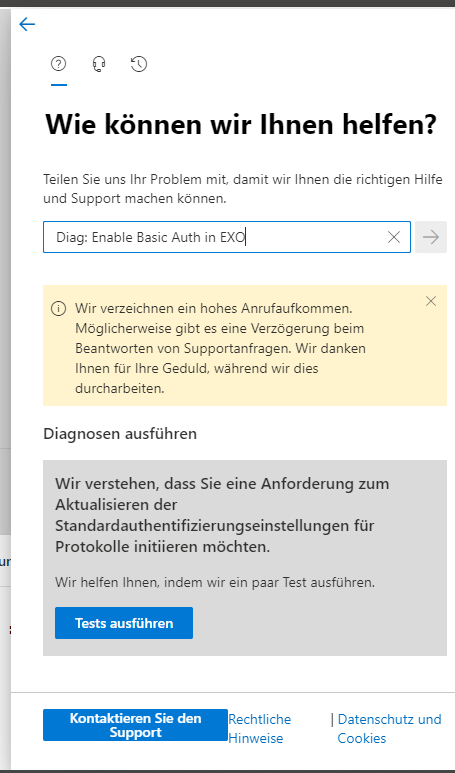Click the Anrufaufkommen notice message text

click(x=220, y=349)
